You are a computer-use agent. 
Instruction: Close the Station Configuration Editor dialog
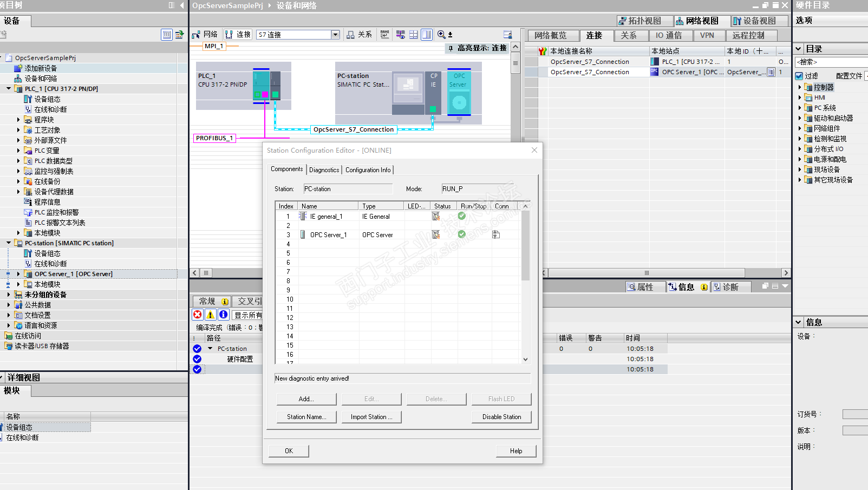pyautogui.click(x=534, y=150)
